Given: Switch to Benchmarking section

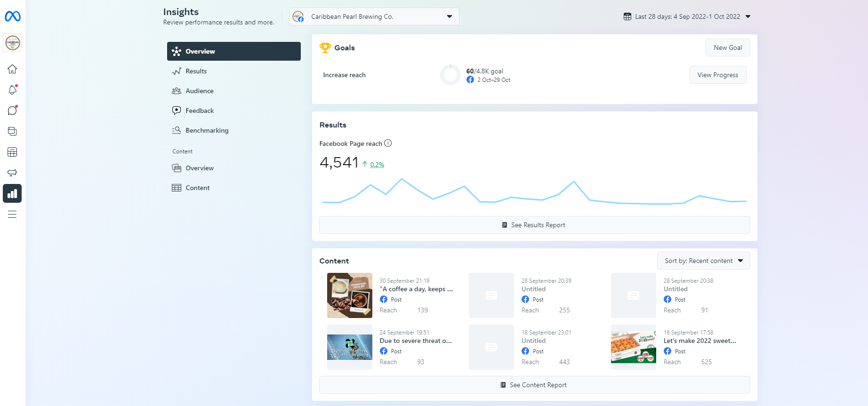Looking at the screenshot, I should 234,130.
